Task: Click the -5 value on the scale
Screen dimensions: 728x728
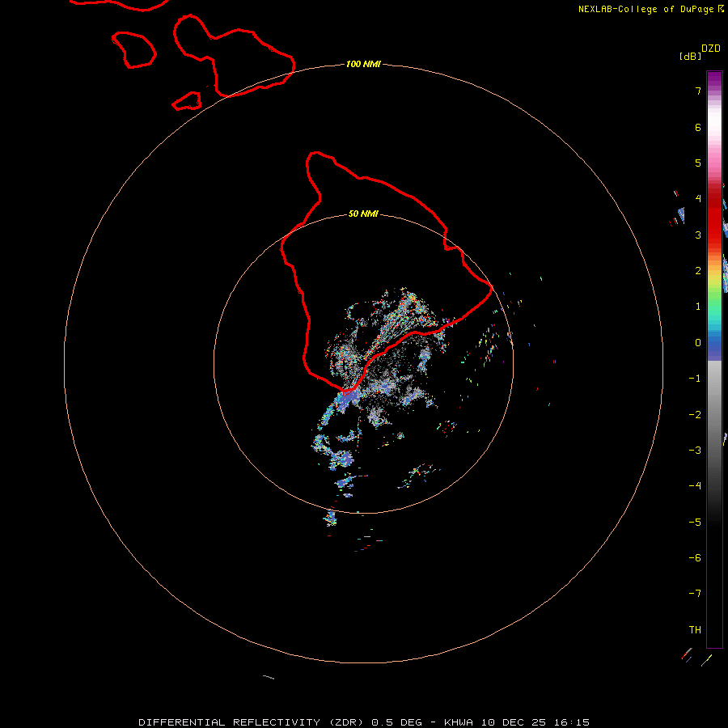Action: point(695,523)
